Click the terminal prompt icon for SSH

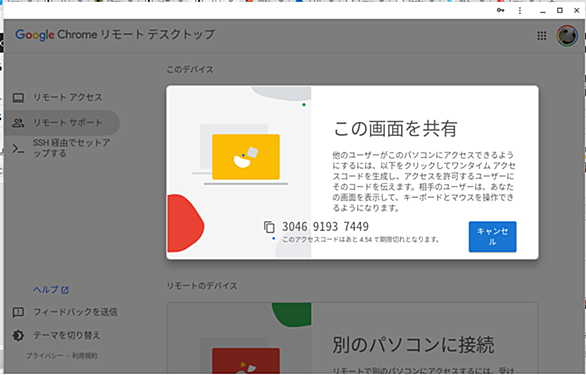(18, 149)
